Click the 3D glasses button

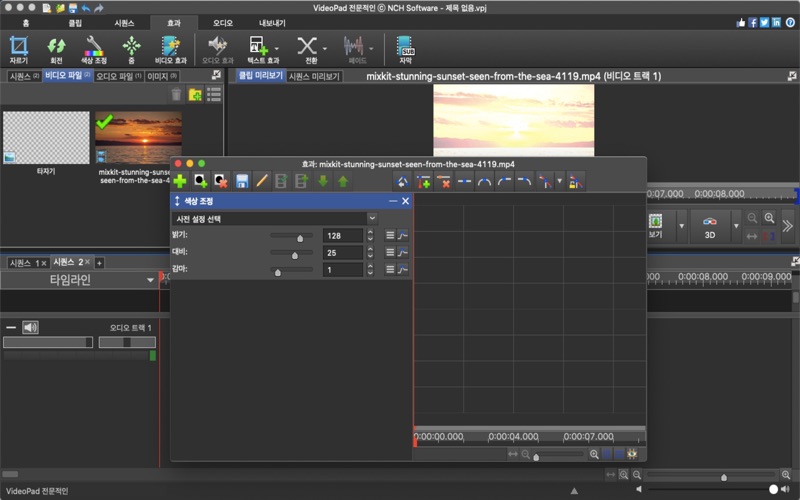tap(710, 227)
